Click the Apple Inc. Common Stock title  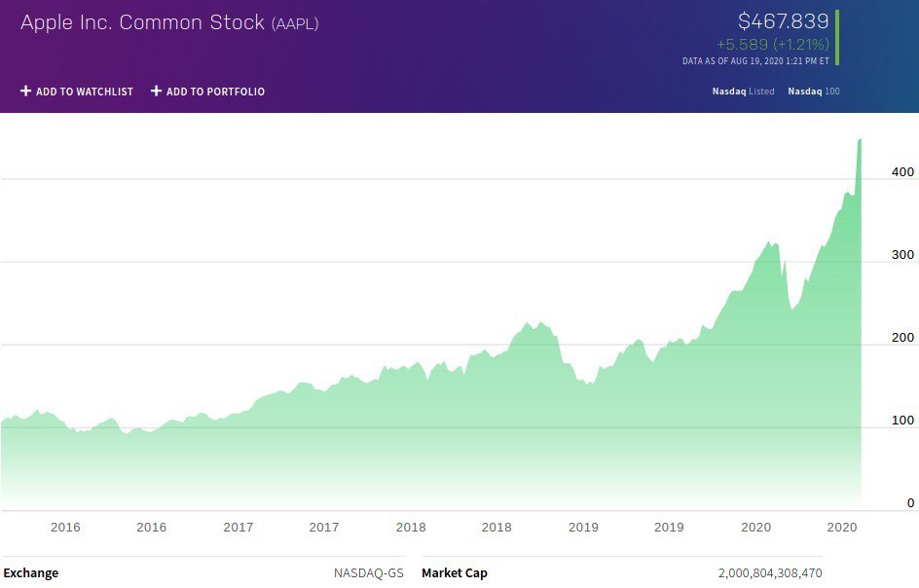click(142, 22)
